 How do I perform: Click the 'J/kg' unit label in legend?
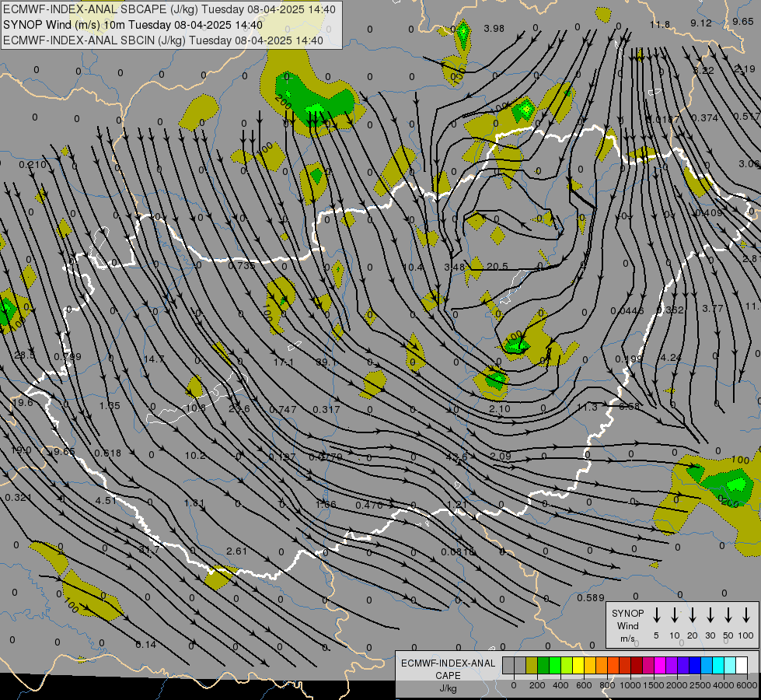click(448, 688)
